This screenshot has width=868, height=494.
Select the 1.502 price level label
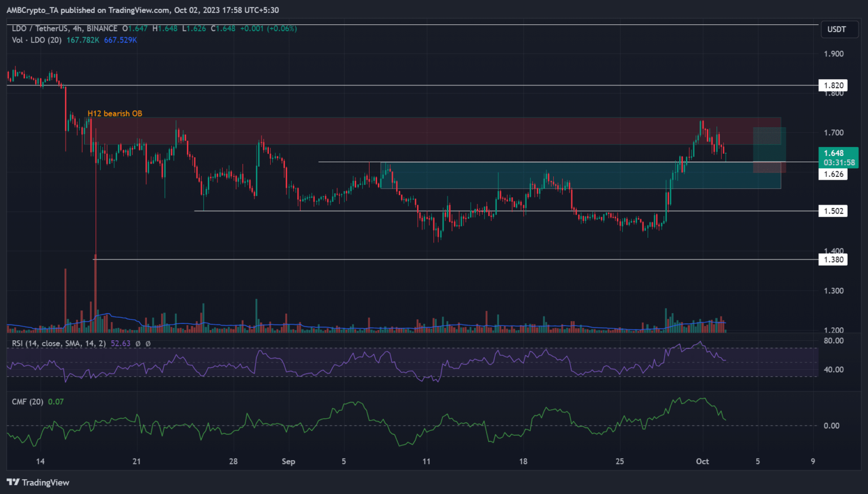click(833, 211)
